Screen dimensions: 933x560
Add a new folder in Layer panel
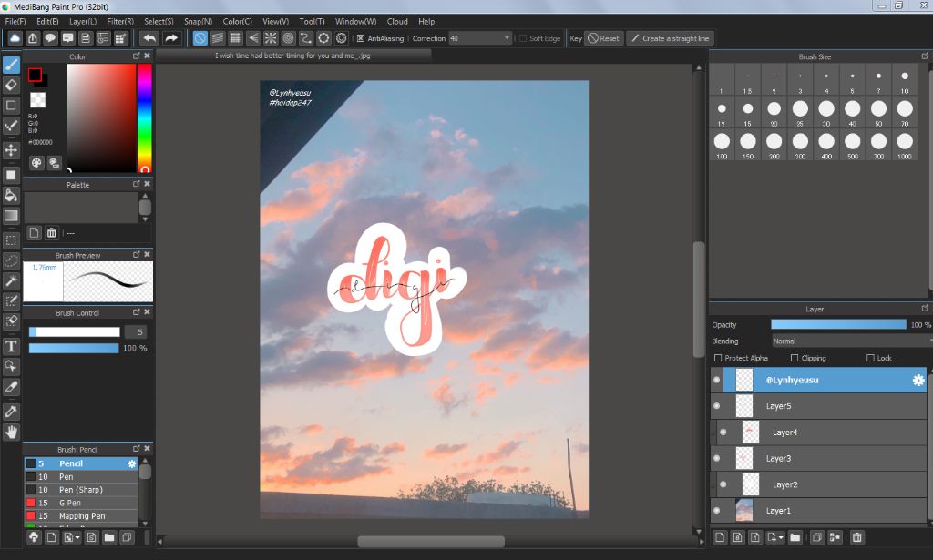pyautogui.click(x=795, y=537)
